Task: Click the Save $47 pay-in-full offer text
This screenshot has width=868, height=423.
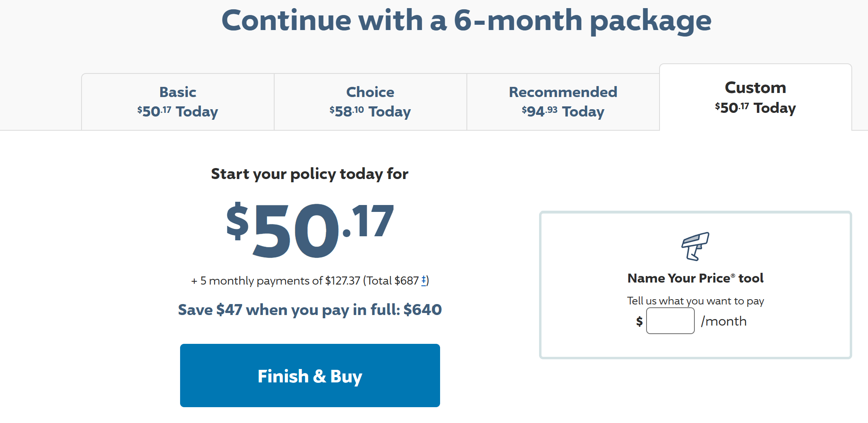Action: tap(310, 310)
